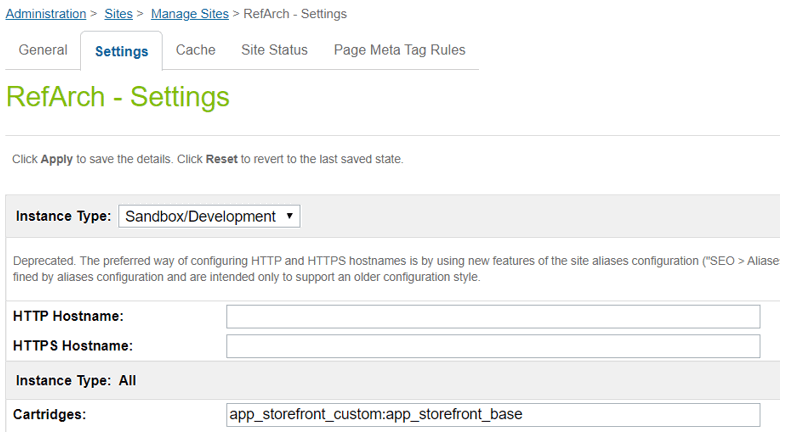Click the 'HTTP Hostname:' label

[68, 316]
